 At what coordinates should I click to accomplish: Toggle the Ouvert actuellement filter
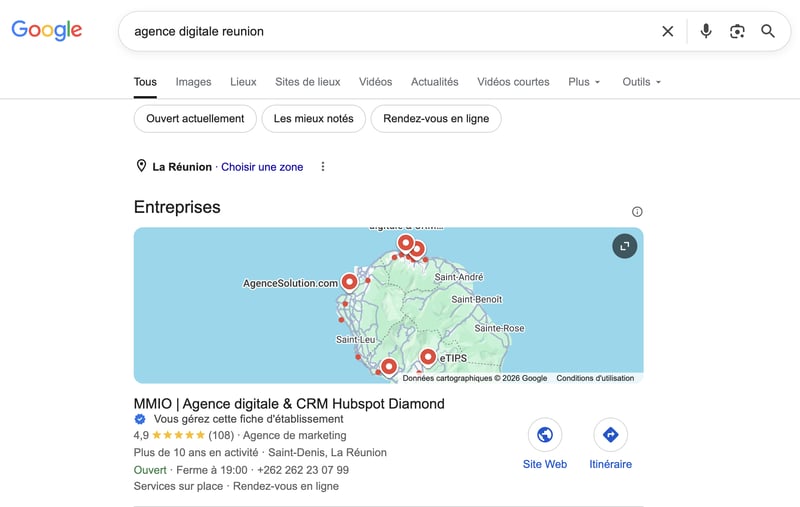click(195, 119)
